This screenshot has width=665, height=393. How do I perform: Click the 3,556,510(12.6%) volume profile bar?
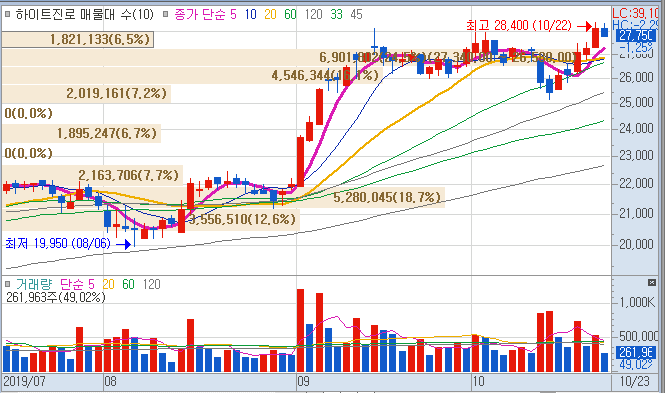coord(151,220)
